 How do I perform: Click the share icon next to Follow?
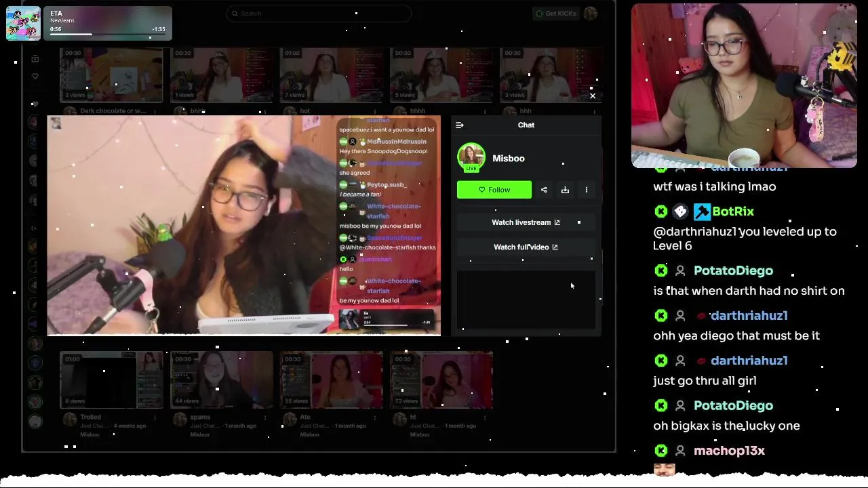(544, 190)
